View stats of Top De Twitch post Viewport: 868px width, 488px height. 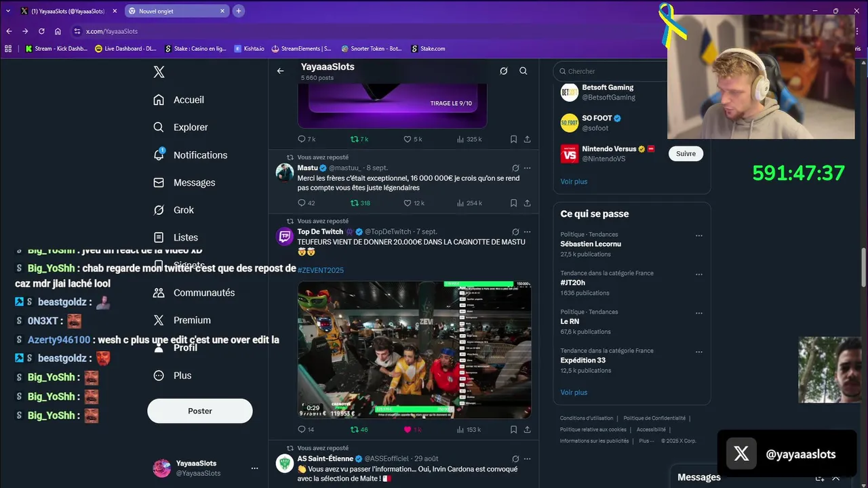click(x=469, y=429)
